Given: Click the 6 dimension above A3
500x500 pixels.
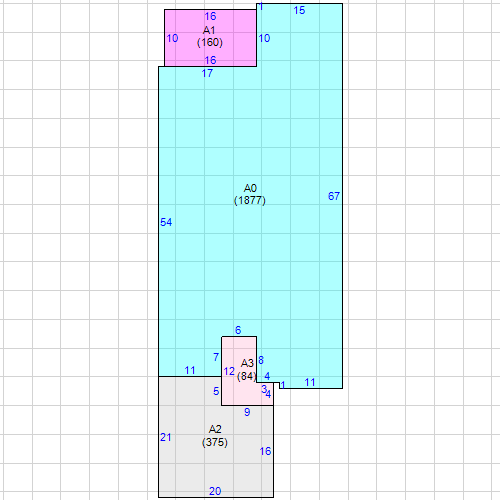Looking at the screenshot, I should click(x=238, y=330).
